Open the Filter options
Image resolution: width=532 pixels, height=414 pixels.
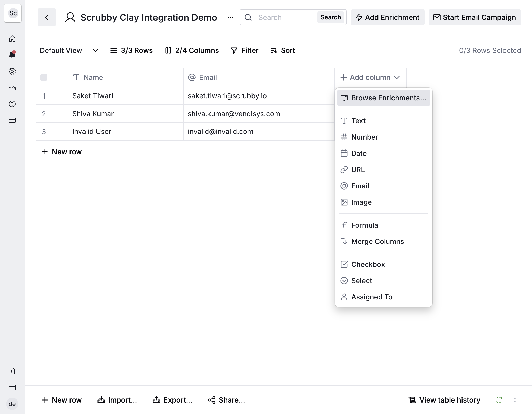point(244,50)
